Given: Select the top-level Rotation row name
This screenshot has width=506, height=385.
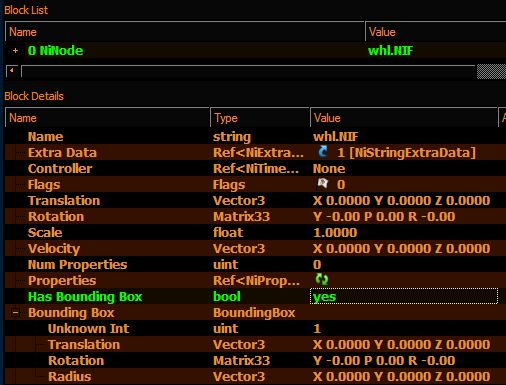Looking at the screenshot, I should pos(56,217).
